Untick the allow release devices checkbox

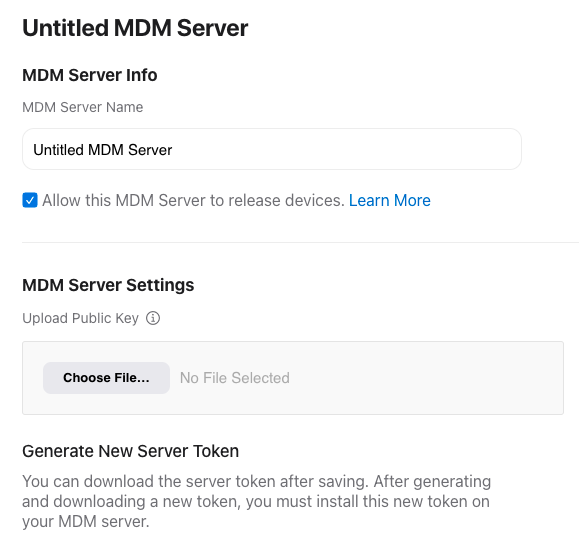click(30, 200)
